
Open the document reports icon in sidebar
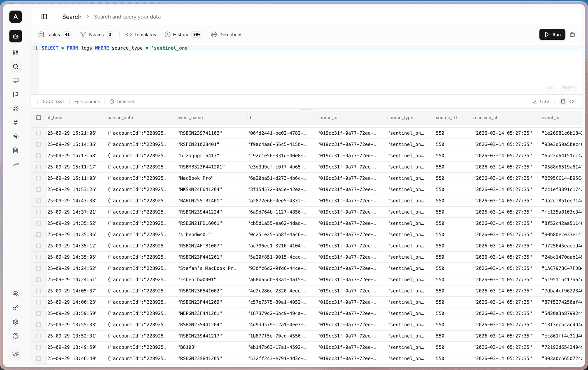(16, 150)
